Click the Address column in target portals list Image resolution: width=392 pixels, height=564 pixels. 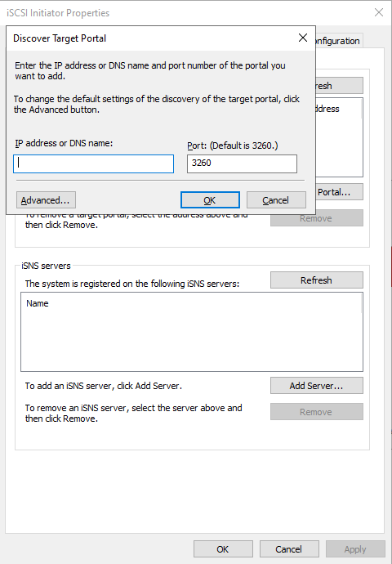[x=327, y=109]
